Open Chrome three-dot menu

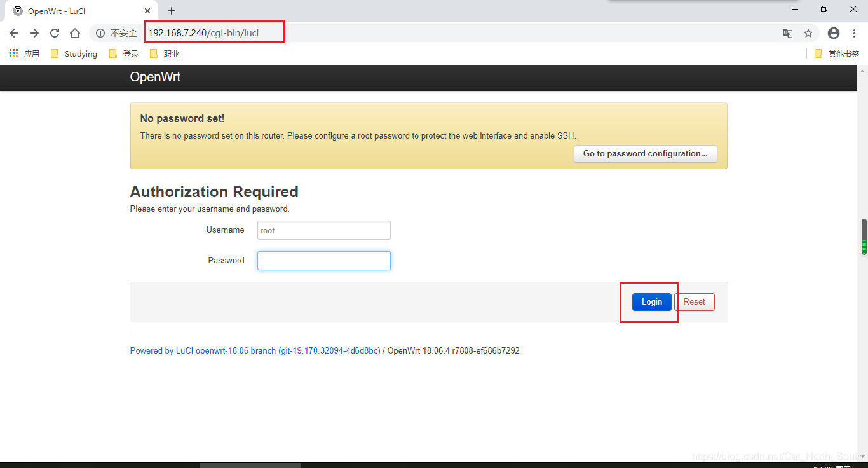click(854, 33)
